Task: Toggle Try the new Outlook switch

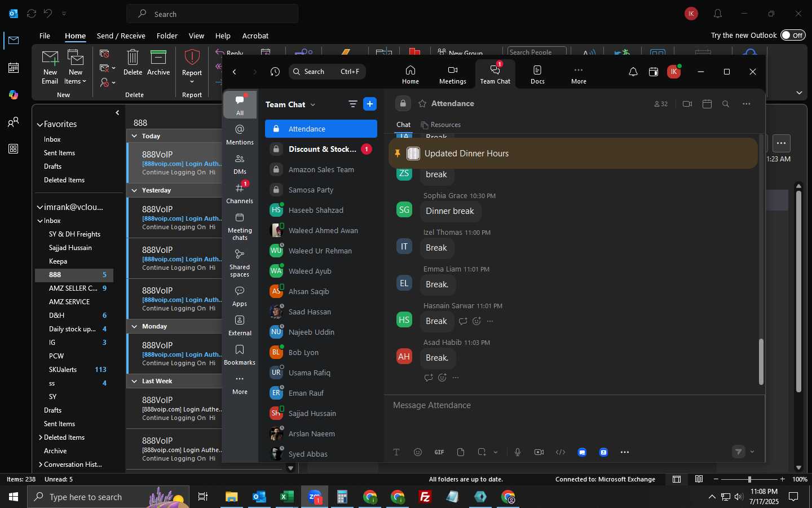Action: point(793,35)
